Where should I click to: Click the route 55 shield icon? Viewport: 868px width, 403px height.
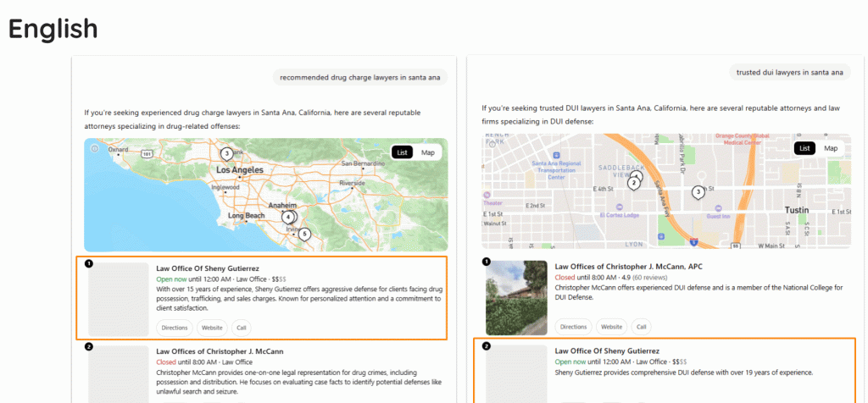736,245
